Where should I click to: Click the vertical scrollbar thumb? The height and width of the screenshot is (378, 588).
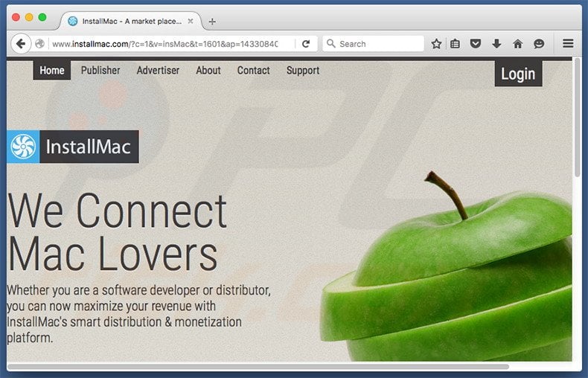coord(577,117)
